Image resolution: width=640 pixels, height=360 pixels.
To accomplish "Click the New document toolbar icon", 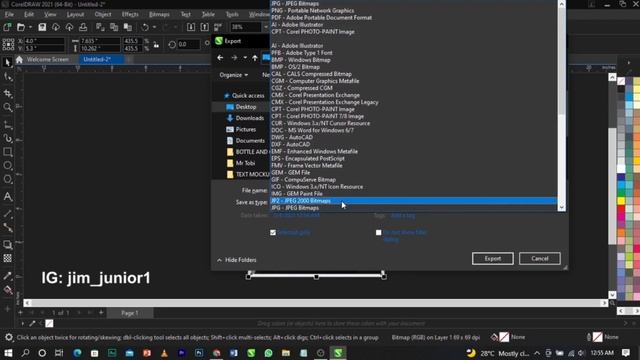I will coord(7,27).
